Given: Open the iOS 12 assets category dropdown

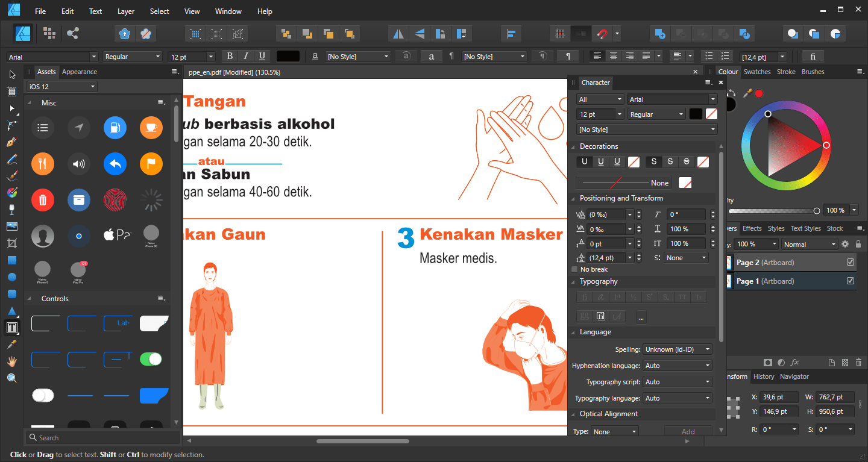Looking at the screenshot, I should [x=62, y=87].
